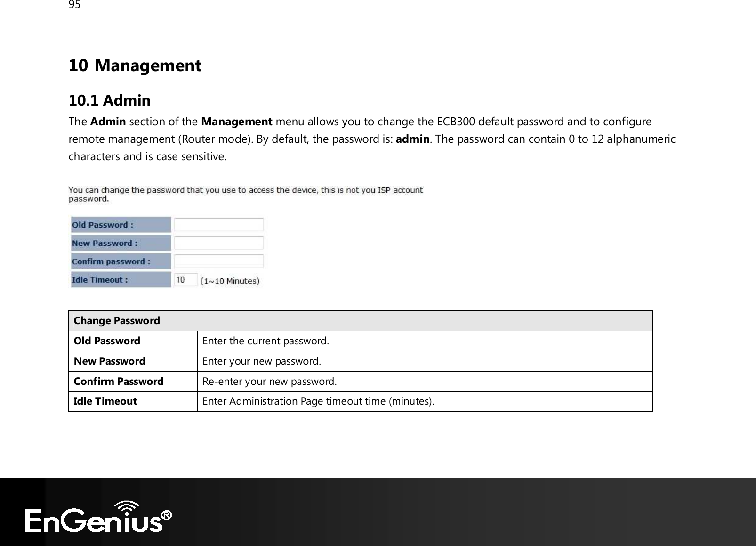Click the Idle Timeout field showing 10
This screenshot has height=546, width=756.
[186, 280]
